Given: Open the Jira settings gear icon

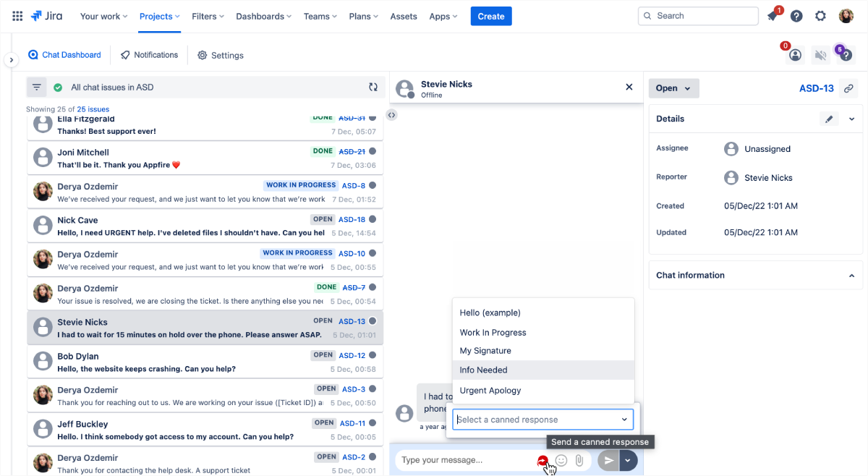Looking at the screenshot, I should coord(820,16).
